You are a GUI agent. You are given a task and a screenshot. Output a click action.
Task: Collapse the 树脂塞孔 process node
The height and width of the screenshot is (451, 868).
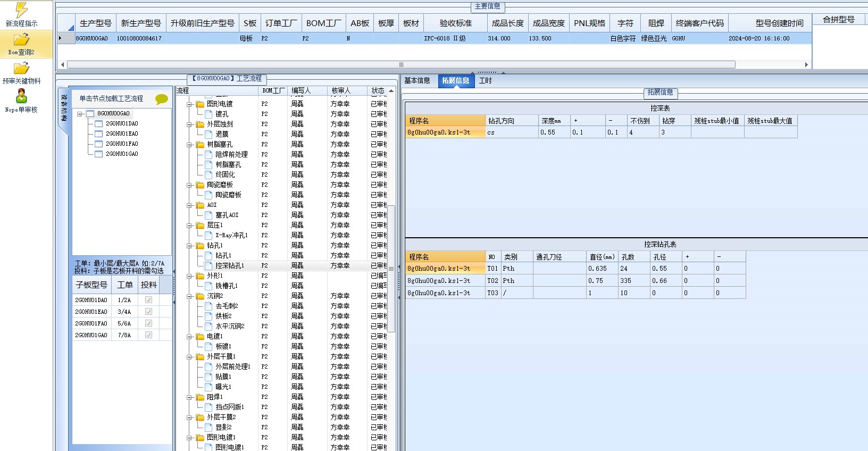coord(189,145)
